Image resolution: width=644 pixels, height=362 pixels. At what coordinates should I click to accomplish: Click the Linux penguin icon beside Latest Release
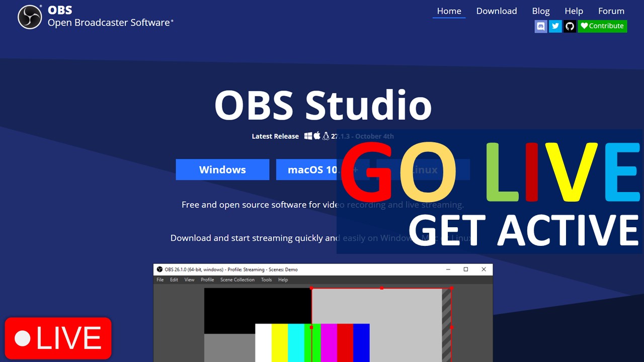pyautogui.click(x=326, y=136)
